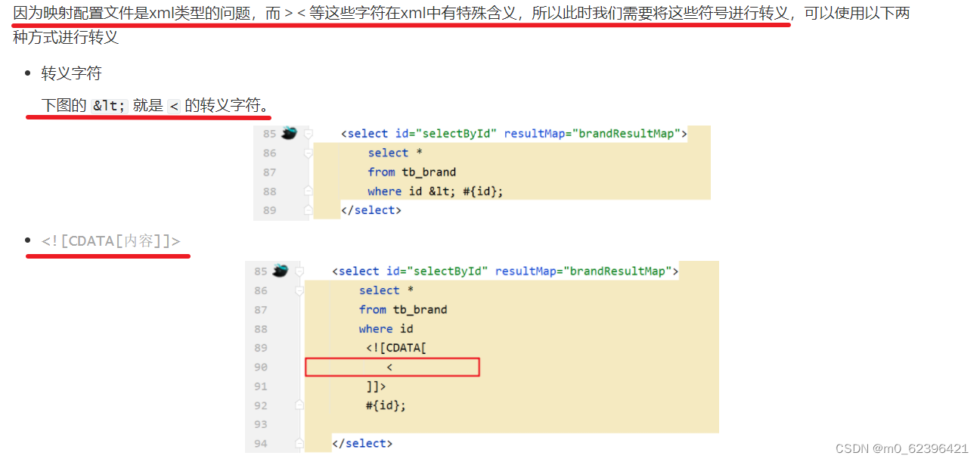Click the <select id="selectById"> tag in CDATA snippet
Image resolution: width=980 pixels, height=462 pixels.
pyautogui.click(x=505, y=271)
